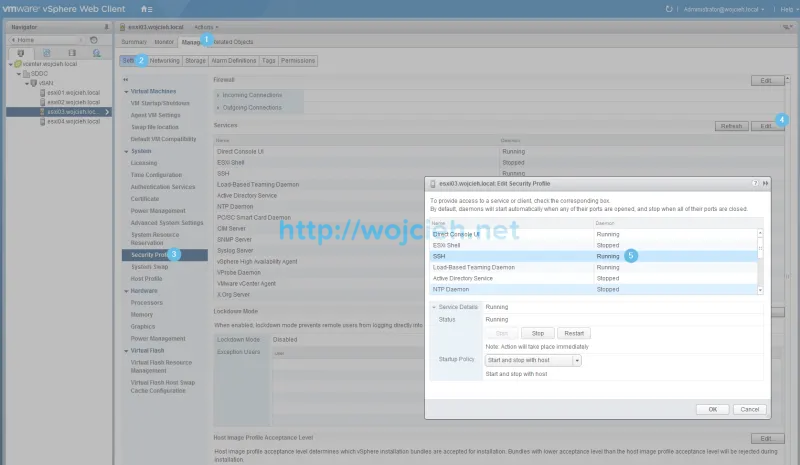
Task: Collapse the SDDC datacenter node
Action: click(19, 74)
